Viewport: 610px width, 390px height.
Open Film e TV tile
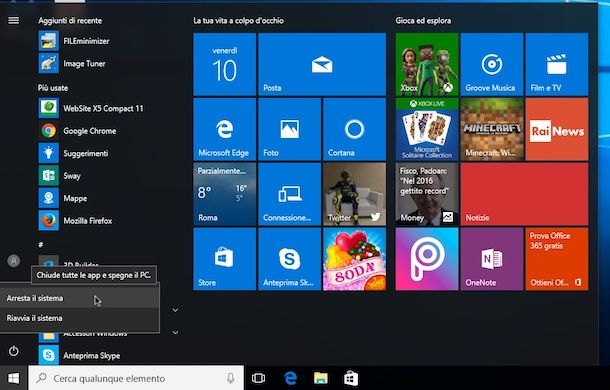pyautogui.click(x=557, y=64)
